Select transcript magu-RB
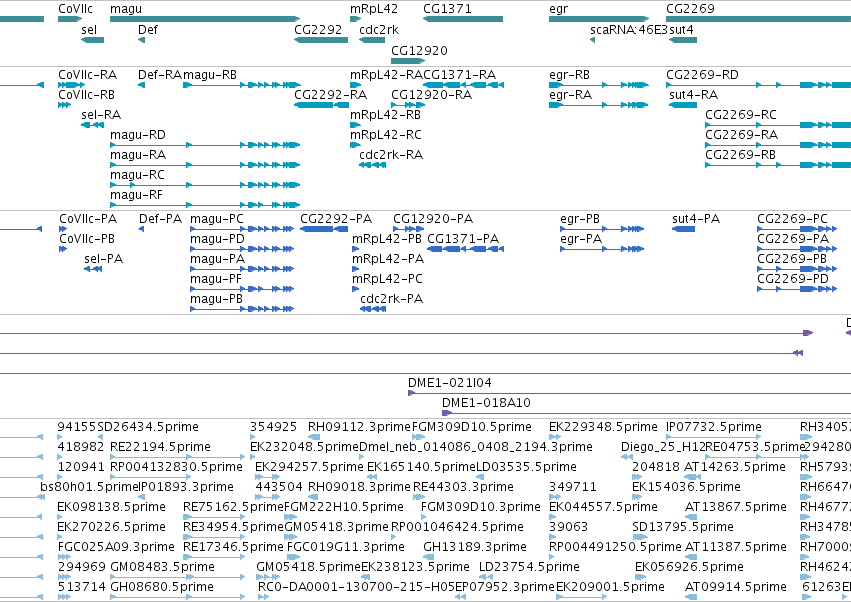 coord(210,75)
